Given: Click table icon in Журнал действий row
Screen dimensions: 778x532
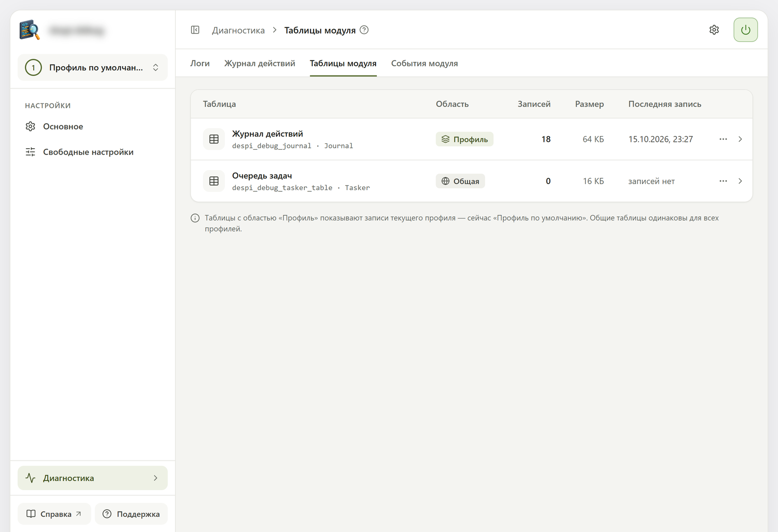Looking at the screenshot, I should [x=214, y=139].
